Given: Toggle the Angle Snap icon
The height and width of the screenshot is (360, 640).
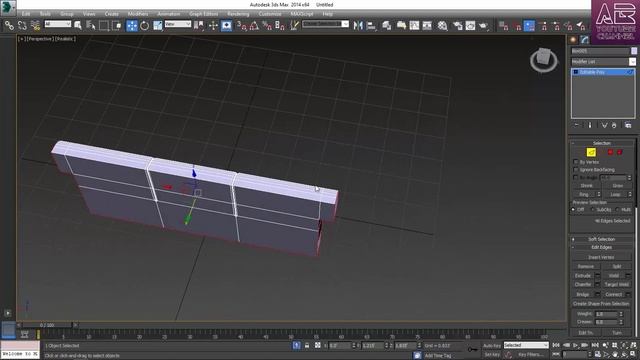Looking at the screenshot, I should point(254,26).
